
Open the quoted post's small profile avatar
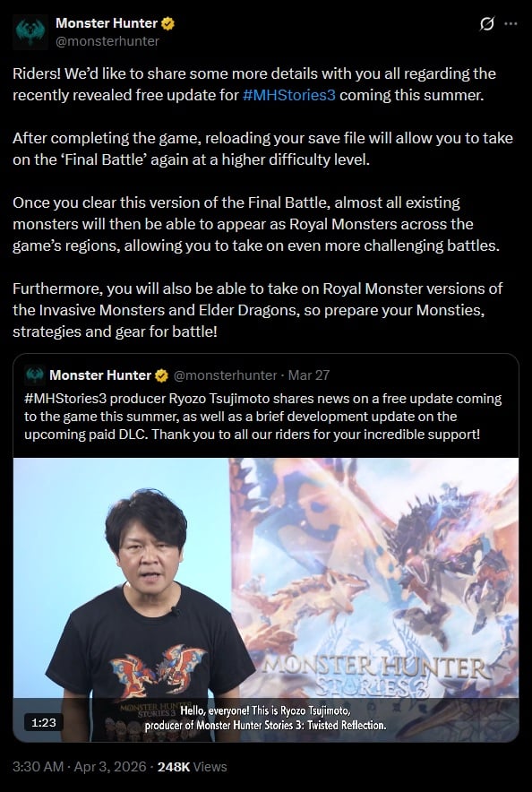34,374
